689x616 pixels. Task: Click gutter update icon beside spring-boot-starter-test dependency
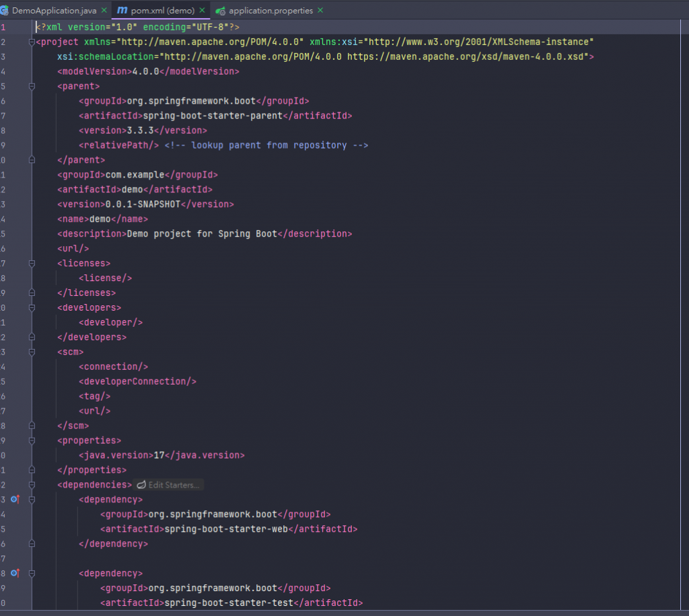point(15,573)
